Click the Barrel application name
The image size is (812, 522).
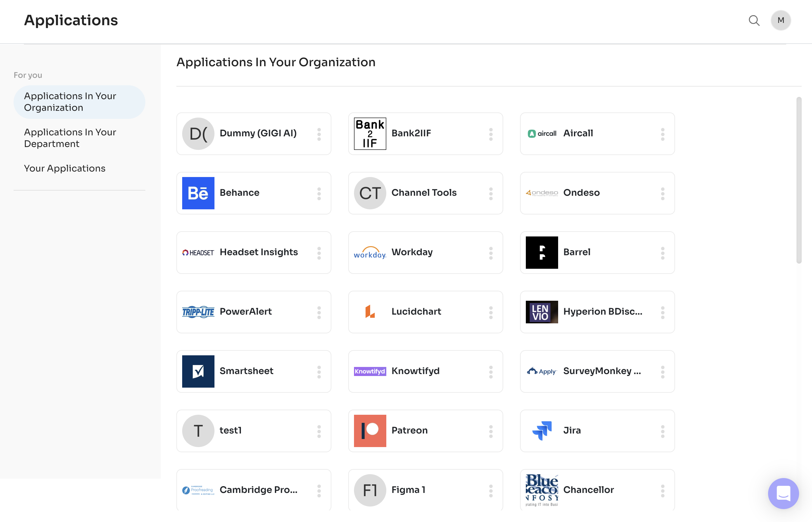(577, 252)
